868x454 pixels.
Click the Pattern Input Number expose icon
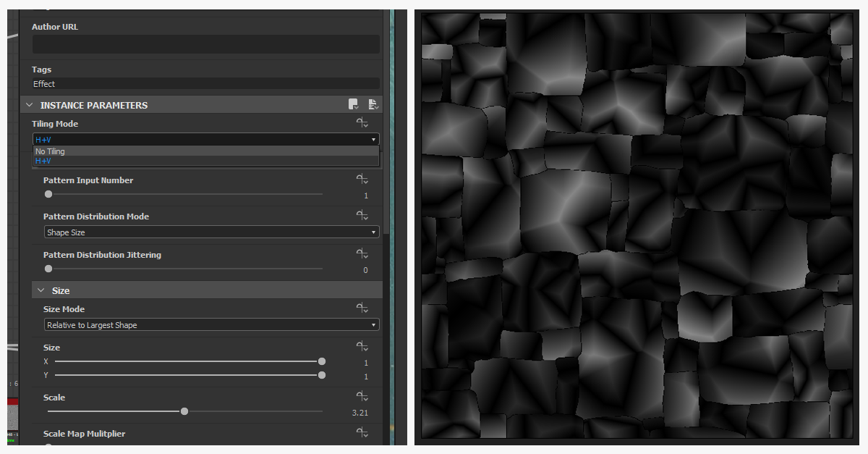(x=362, y=180)
